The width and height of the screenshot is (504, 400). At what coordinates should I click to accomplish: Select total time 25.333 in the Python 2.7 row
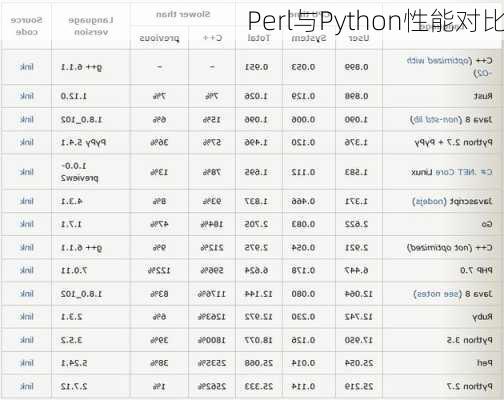click(x=259, y=386)
